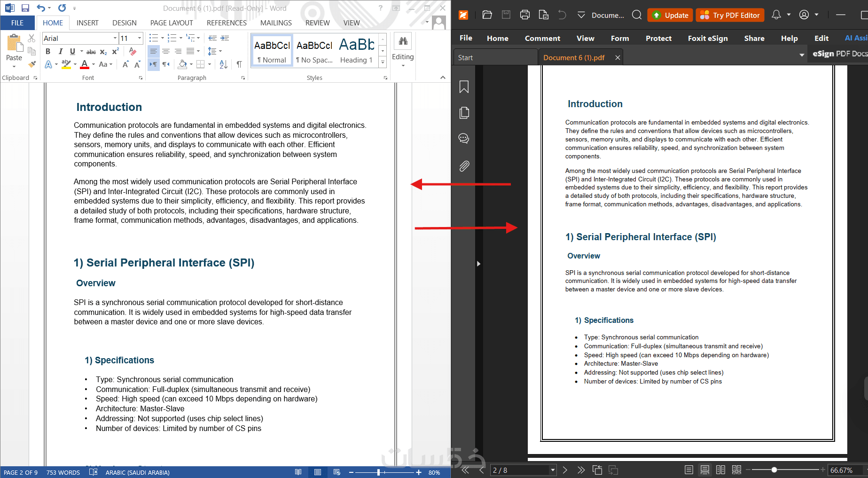The height and width of the screenshot is (478, 868).
Task: Open the page number dropdown showing 2 / 8
Action: pyautogui.click(x=553, y=470)
